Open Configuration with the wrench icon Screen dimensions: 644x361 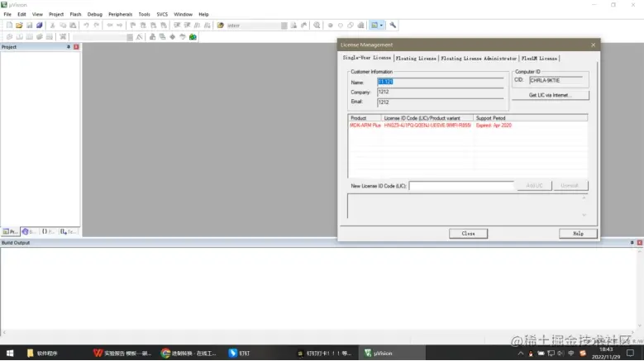tap(393, 26)
